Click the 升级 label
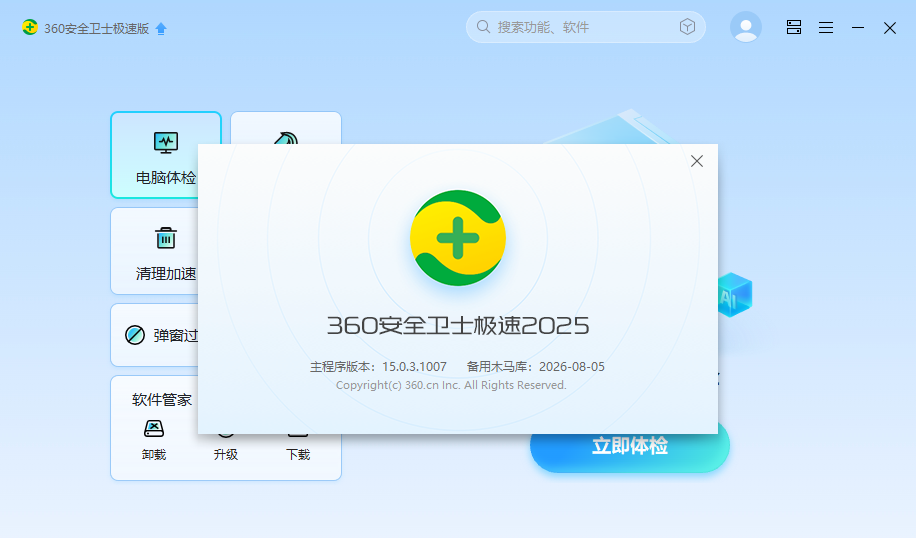916x538 pixels. click(225, 454)
